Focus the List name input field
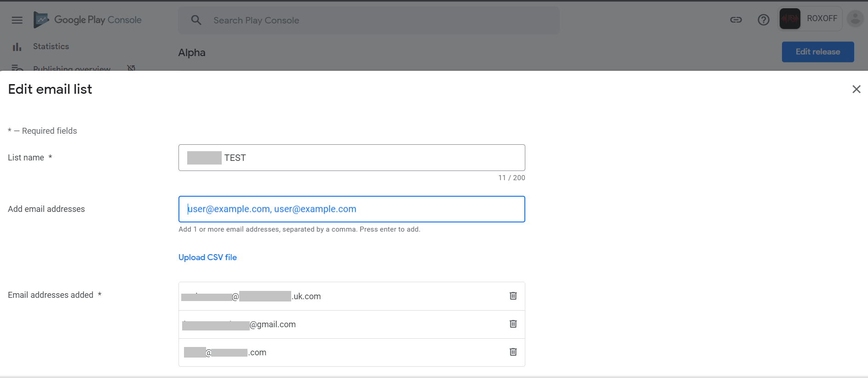868x381 pixels. (x=351, y=158)
